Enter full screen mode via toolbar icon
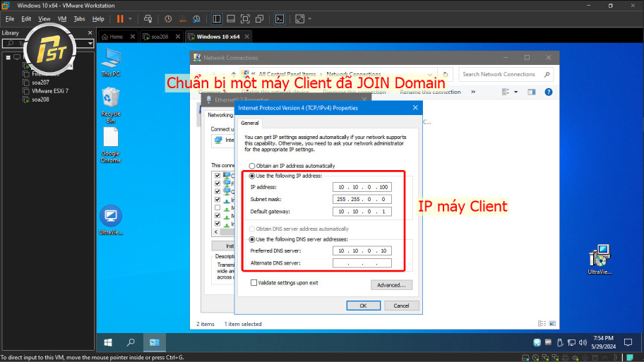 tap(245, 19)
